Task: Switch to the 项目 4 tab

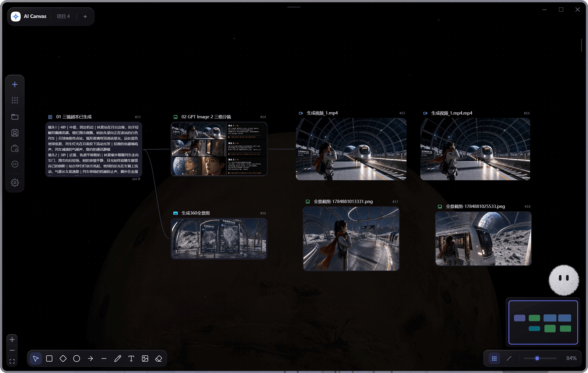Action: coord(63,17)
